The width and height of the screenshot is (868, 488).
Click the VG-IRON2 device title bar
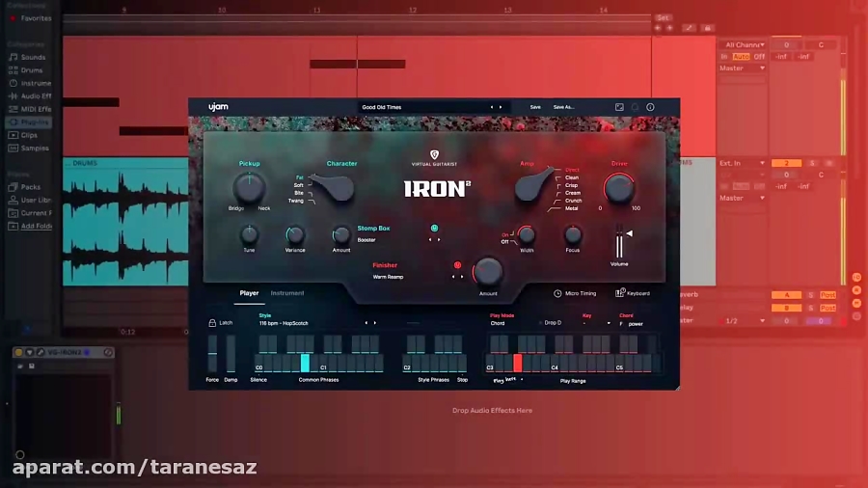click(x=64, y=352)
